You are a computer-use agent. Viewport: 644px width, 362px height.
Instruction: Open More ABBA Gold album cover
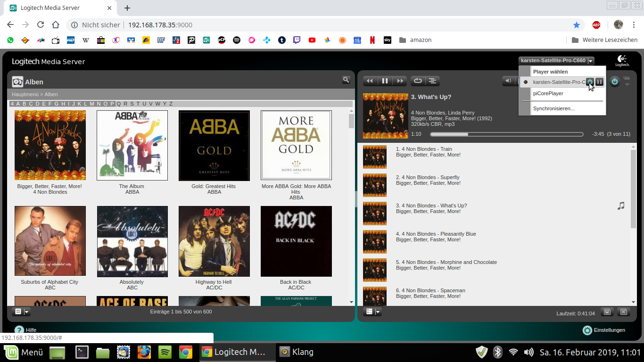click(296, 145)
